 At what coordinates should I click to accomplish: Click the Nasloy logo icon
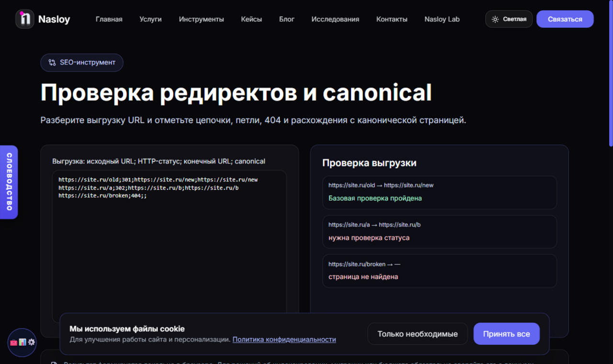pyautogui.click(x=24, y=19)
